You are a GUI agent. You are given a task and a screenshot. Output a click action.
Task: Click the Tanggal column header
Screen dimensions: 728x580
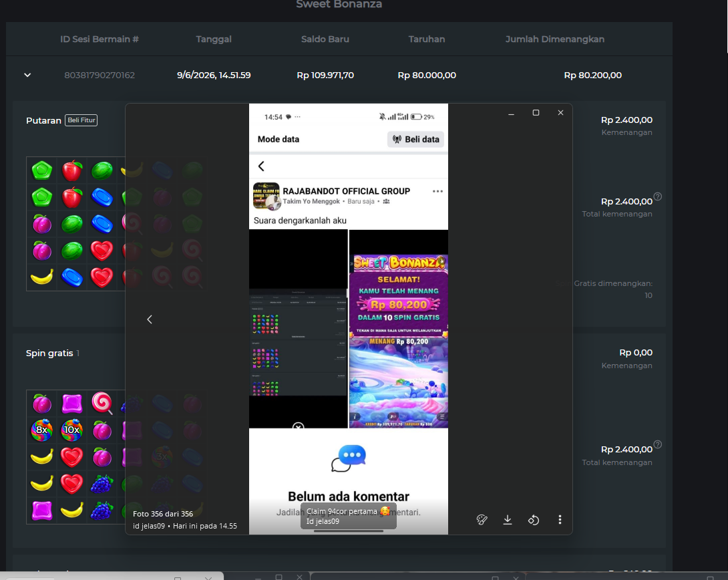pyautogui.click(x=214, y=39)
